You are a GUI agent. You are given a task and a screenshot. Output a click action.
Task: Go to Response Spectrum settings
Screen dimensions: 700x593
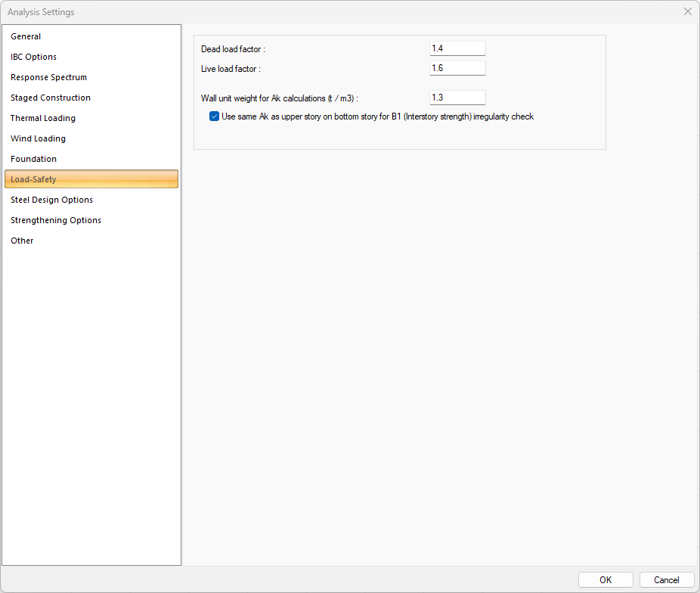[49, 77]
